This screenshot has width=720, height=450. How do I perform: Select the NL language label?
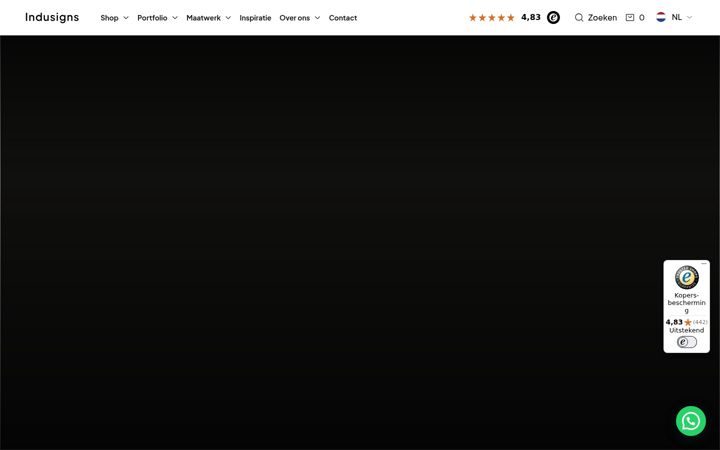click(x=676, y=17)
